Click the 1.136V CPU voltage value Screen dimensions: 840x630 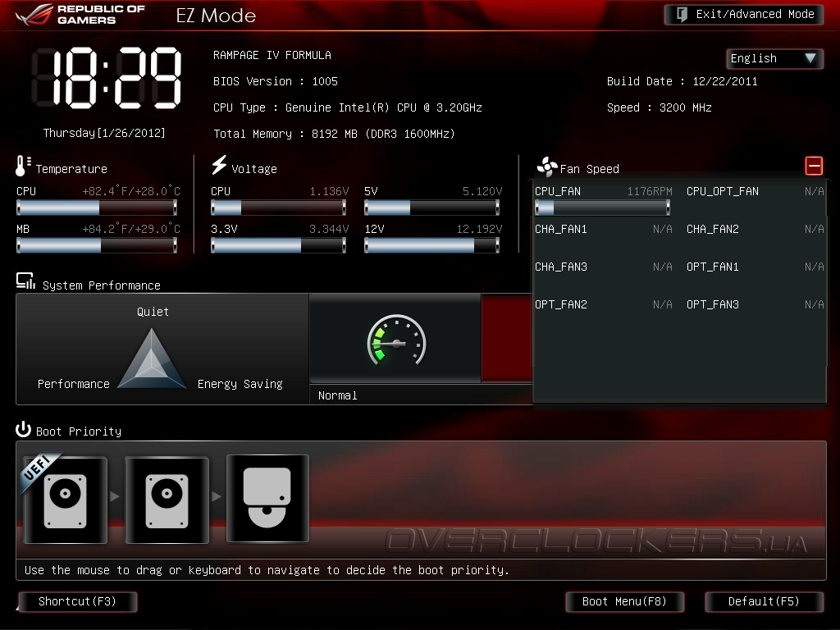pyautogui.click(x=329, y=191)
